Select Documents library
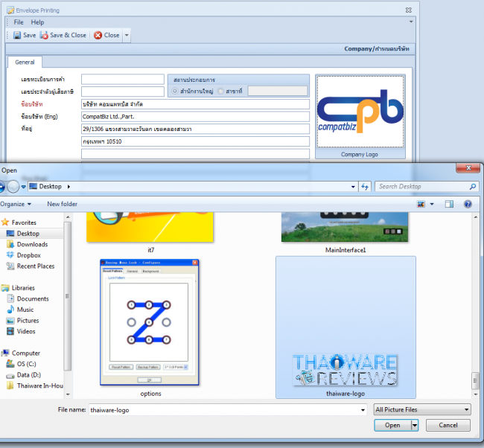Image resolution: width=484 pixels, height=448 pixels. pyautogui.click(x=33, y=298)
